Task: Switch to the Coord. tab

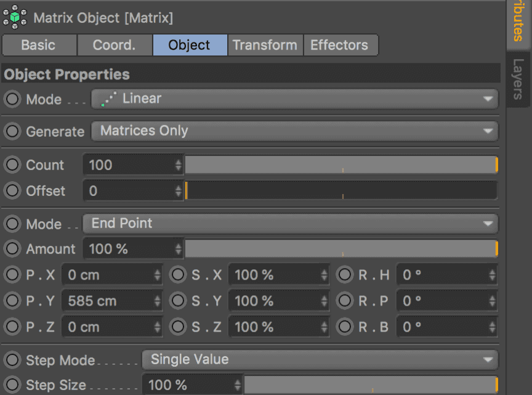Action: pyautogui.click(x=114, y=45)
